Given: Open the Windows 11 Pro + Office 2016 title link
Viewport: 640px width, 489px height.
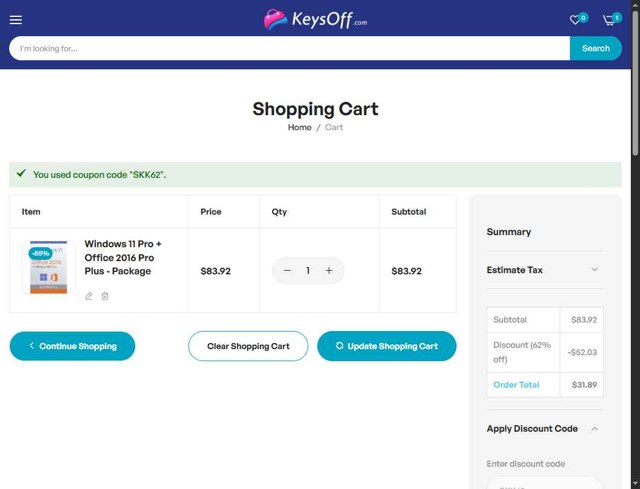Looking at the screenshot, I should (x=123, y=257).
